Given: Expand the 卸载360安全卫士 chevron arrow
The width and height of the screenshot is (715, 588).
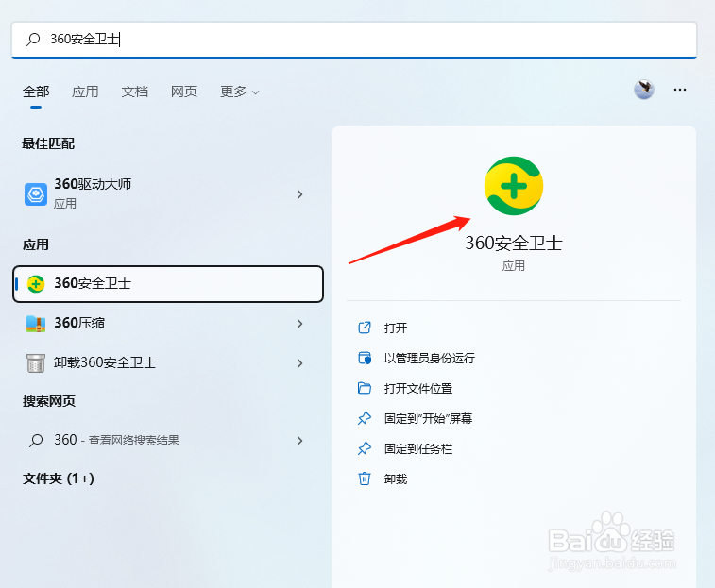Looking at the screenshot, I should tap(299, 363).
